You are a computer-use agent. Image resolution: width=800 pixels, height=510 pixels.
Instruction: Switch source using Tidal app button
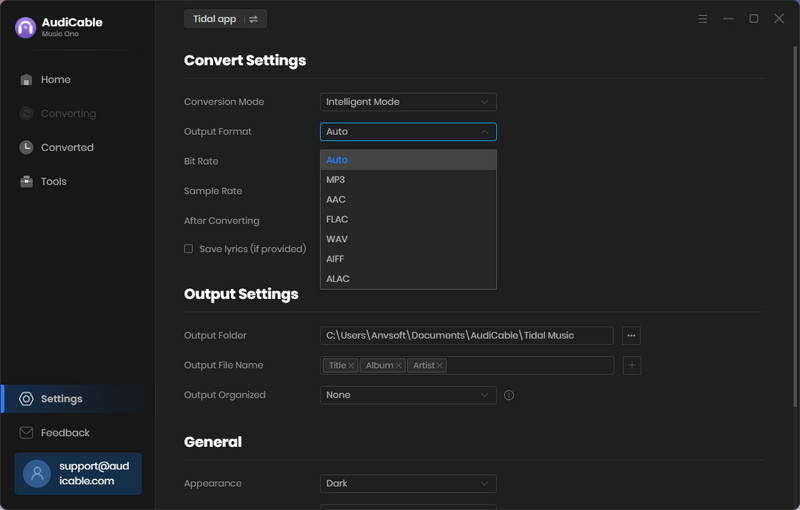[x=225, y=19]
